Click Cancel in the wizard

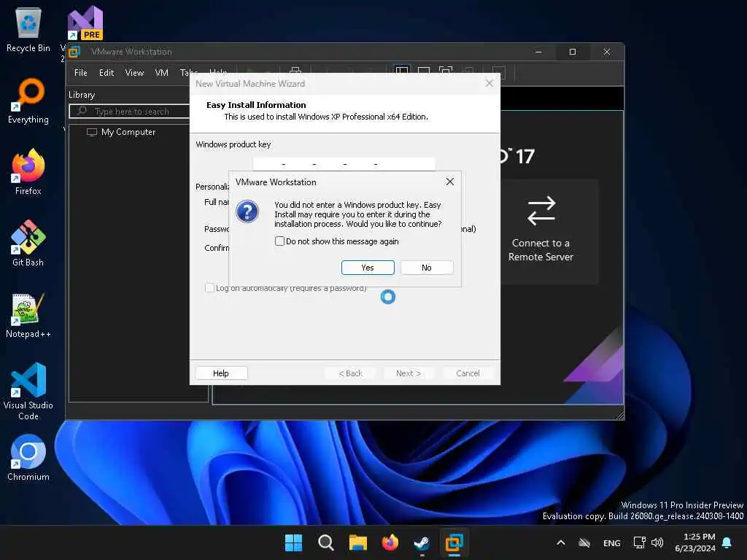[468, 373]
